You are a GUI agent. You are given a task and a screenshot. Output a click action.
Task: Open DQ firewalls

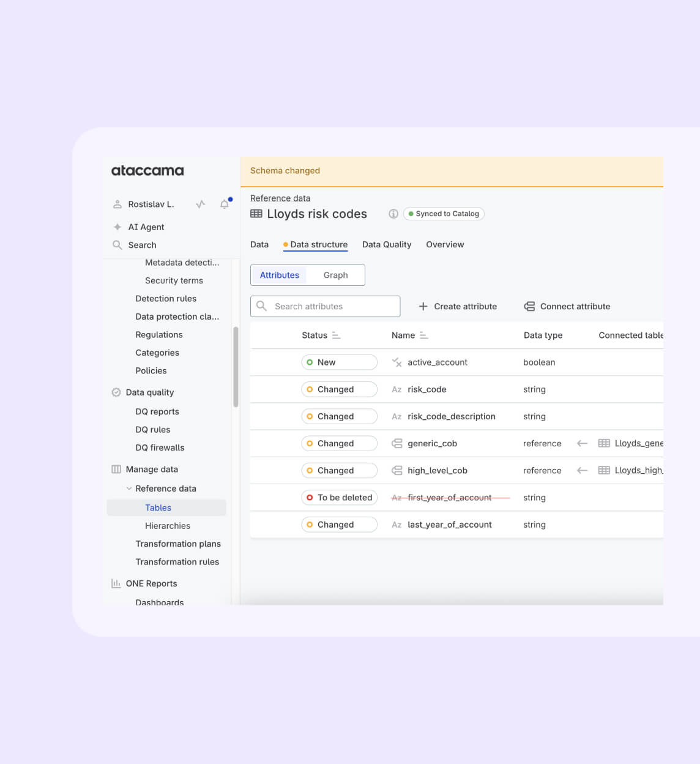pyautogui.click(x=160, y=448)
